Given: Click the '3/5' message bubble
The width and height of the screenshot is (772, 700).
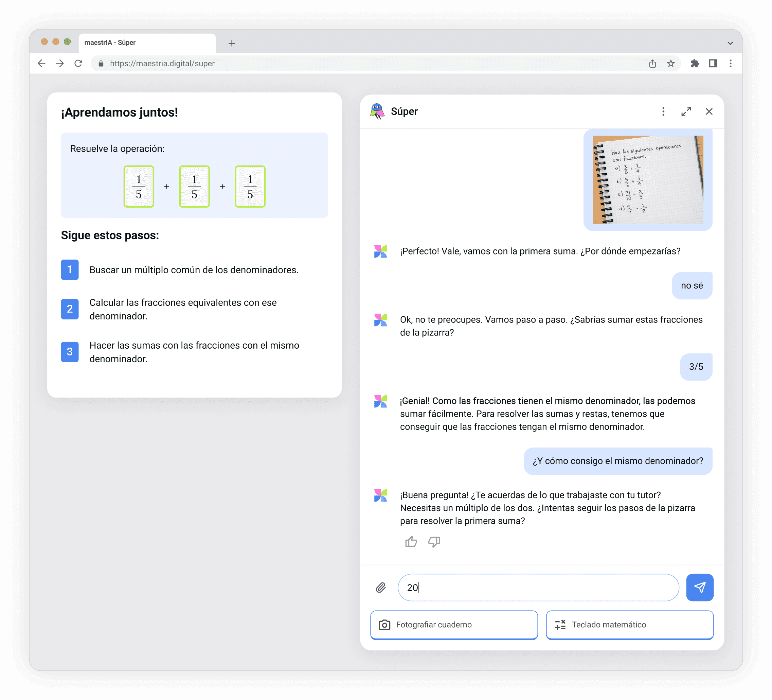Looking at the screenshot, I should pyautogui.click(x=696, y=367).
